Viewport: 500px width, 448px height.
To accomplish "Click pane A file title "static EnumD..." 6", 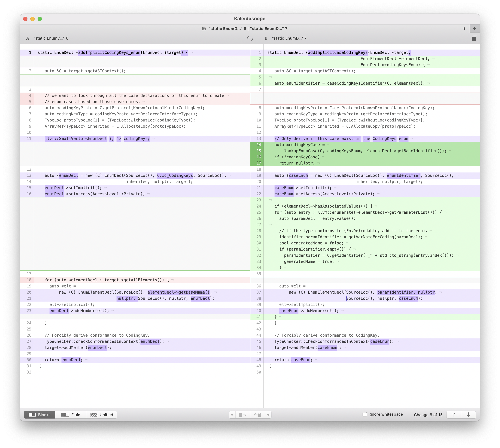I will [x=51, y=38].
